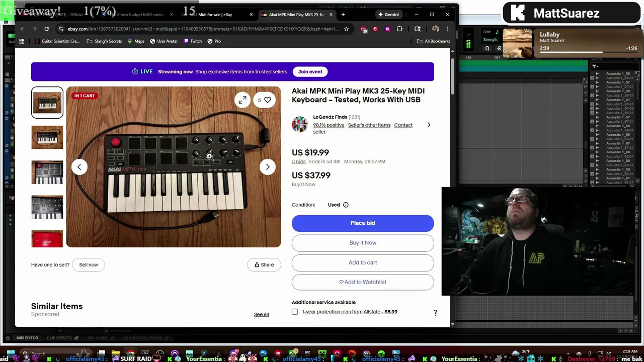Click the eBay page vertical scrollbar
The width and height of the screenshot is (644, 362).
452,75
